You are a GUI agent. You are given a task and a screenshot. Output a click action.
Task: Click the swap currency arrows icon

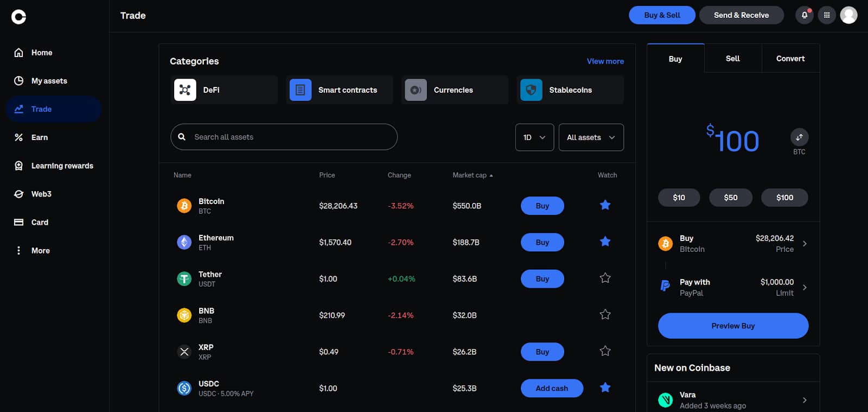(x=799, y=137)
